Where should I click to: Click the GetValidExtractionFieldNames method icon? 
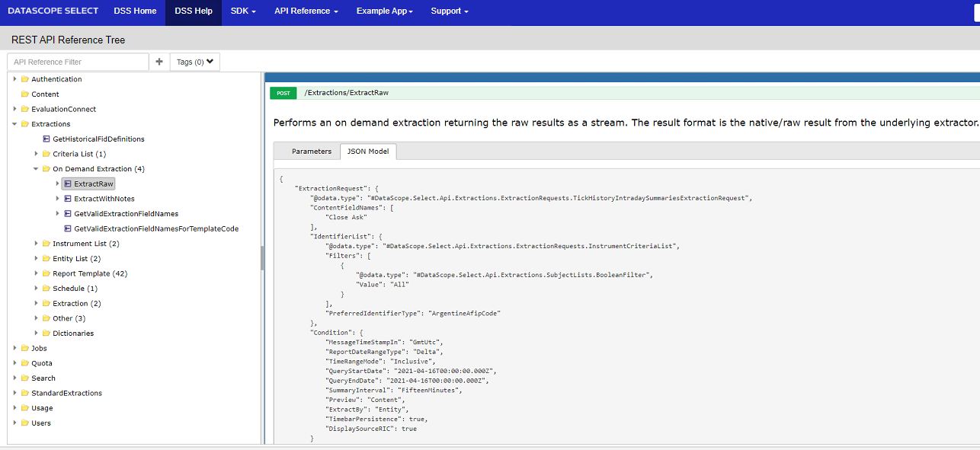click(x=67, y=214)
